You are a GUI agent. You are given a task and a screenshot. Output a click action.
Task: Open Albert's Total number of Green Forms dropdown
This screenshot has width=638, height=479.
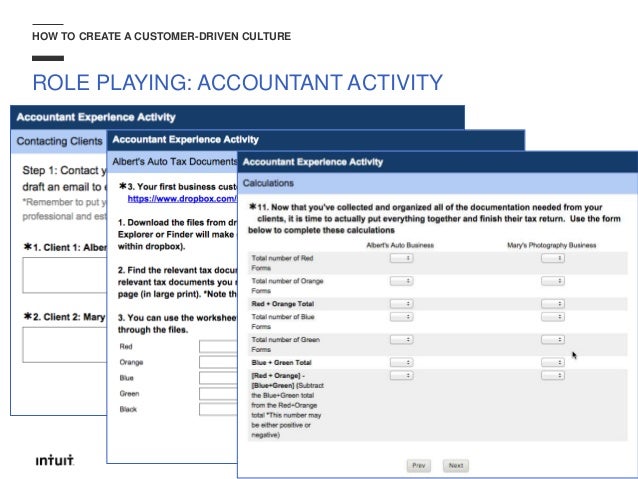click(401, 339)
